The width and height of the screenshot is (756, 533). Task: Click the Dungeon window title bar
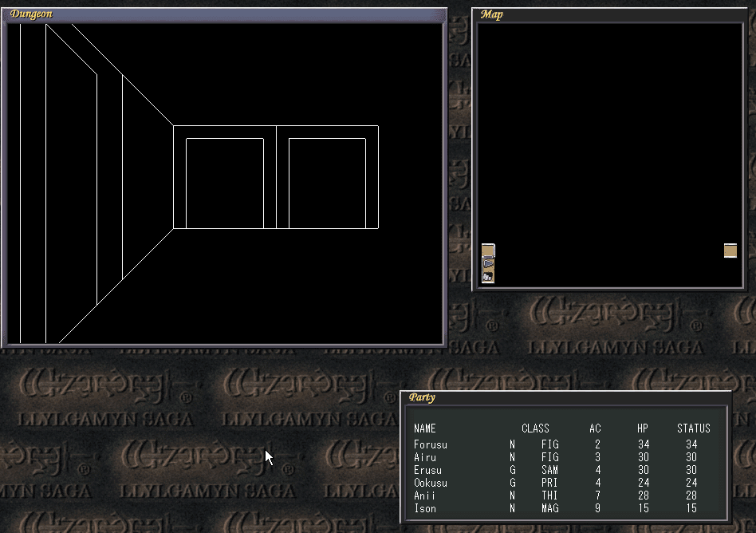pyautogui.click(x=224, y=14)
